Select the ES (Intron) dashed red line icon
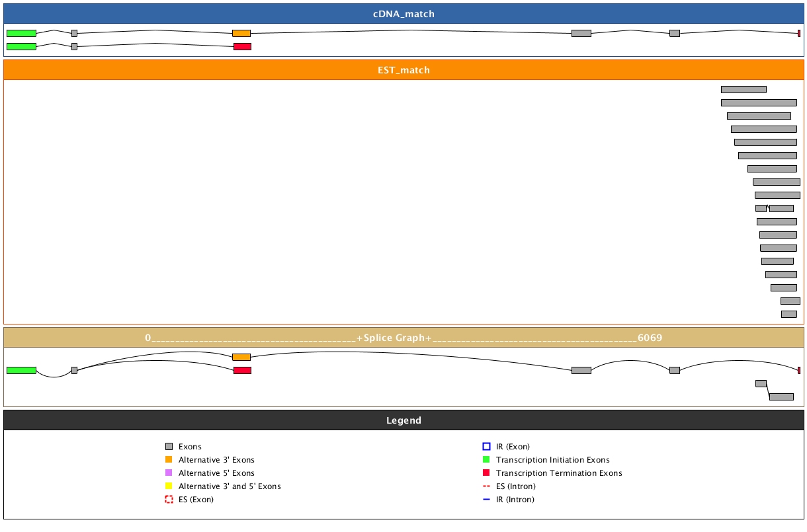 (x=486, y=486)
